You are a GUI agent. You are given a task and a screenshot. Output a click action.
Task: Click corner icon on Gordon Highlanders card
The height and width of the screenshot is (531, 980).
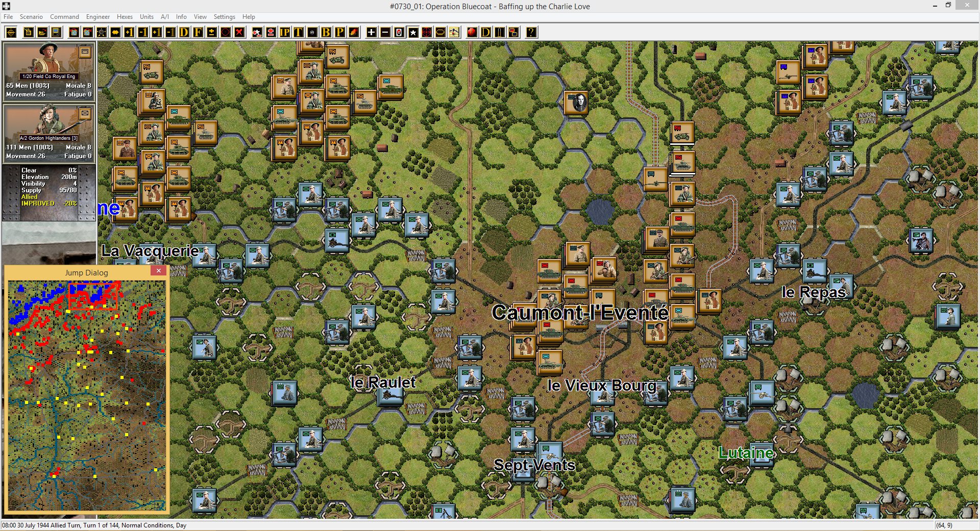(x=85, y=113)
